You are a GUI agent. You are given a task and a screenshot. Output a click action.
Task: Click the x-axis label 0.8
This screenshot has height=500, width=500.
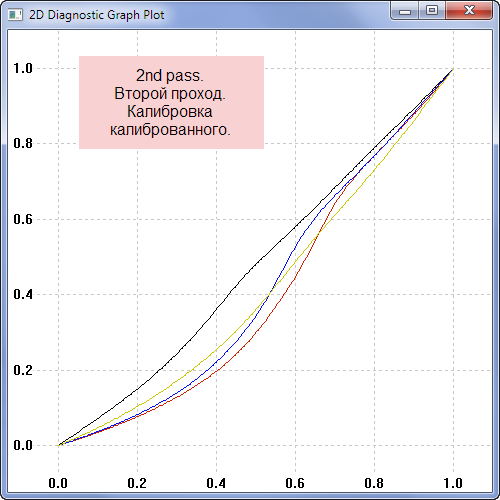[x=374, y=483]
